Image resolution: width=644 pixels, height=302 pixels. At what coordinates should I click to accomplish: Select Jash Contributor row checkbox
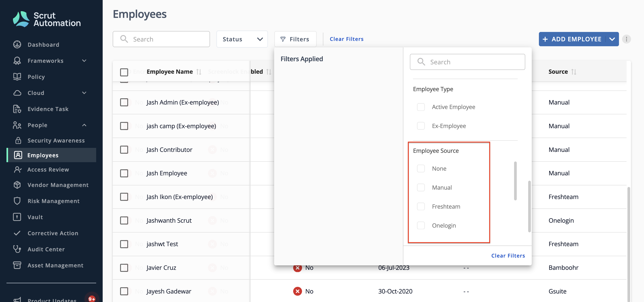tap(124, 150)
